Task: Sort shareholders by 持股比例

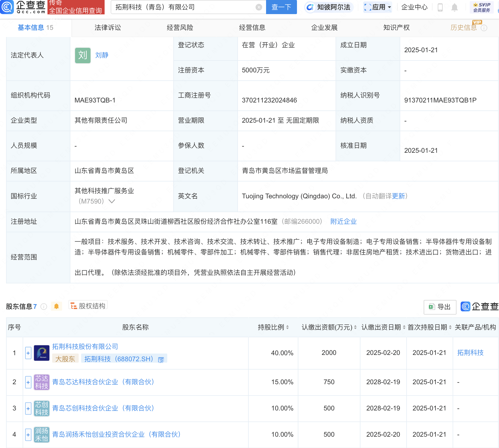Action: [x=287, y=327]
